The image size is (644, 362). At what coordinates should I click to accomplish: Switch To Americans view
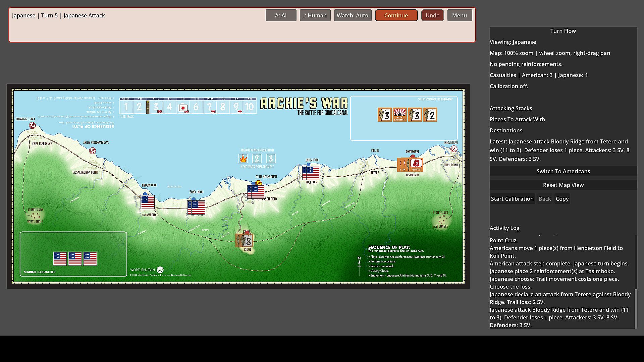point(563,171)
